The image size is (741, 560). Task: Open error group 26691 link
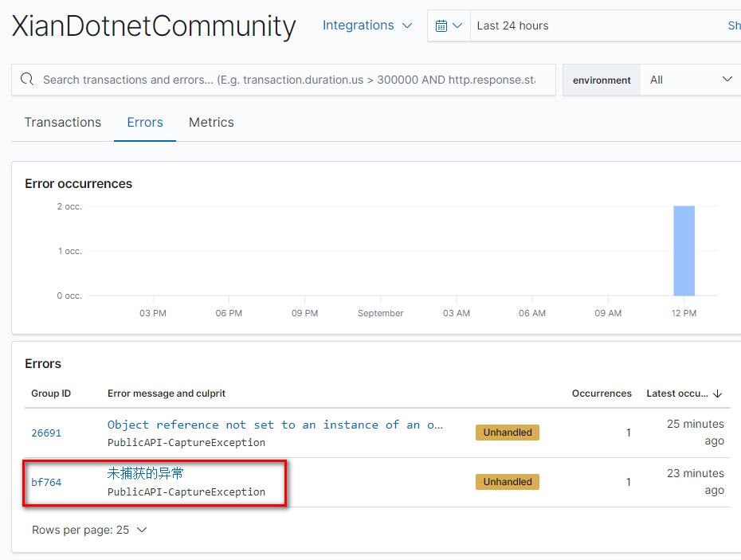46,433
